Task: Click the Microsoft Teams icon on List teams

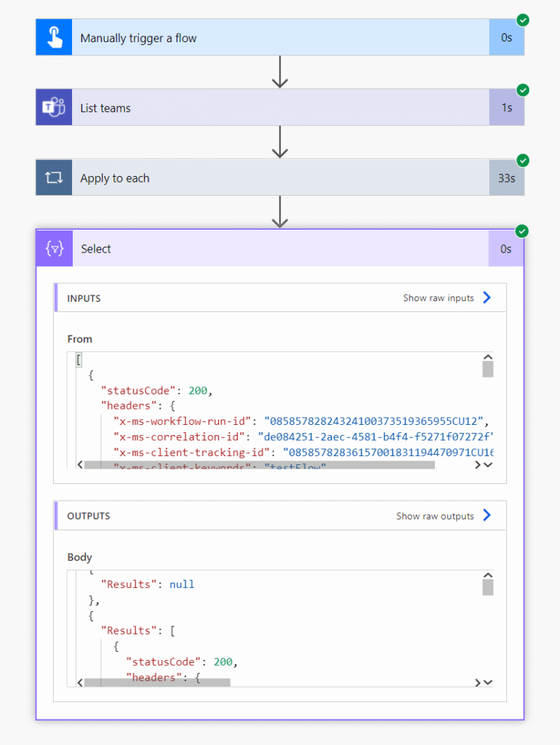Action: click(x=54, y=108)
